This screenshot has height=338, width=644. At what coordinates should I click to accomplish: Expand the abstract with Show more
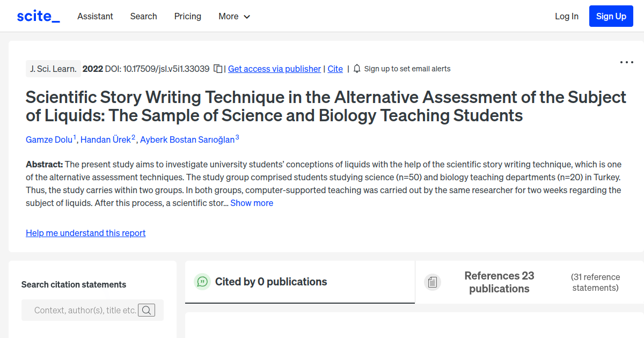click(x=252, y=203)
